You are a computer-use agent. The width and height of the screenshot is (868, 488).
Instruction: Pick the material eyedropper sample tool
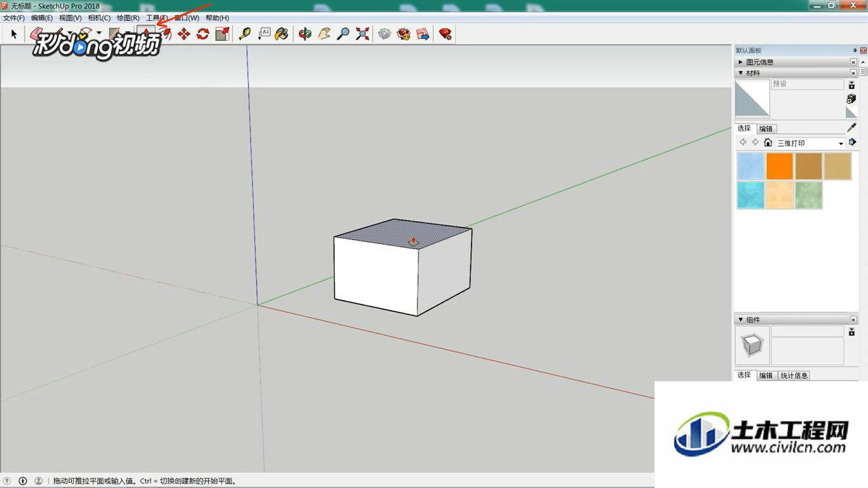[851, 128]
